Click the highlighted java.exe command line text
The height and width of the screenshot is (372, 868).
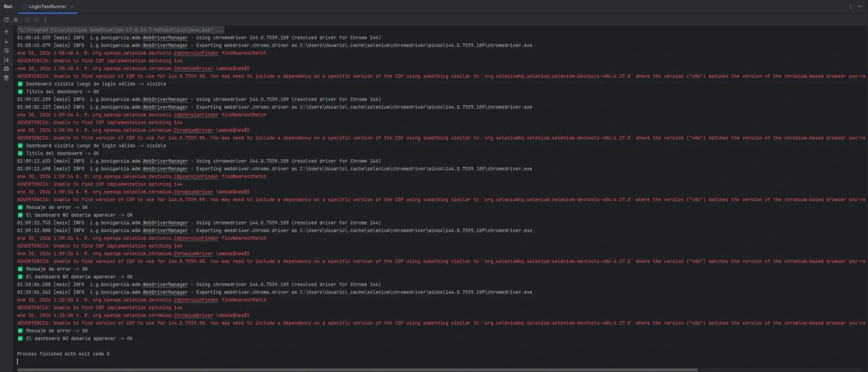(x=119, y=30)
